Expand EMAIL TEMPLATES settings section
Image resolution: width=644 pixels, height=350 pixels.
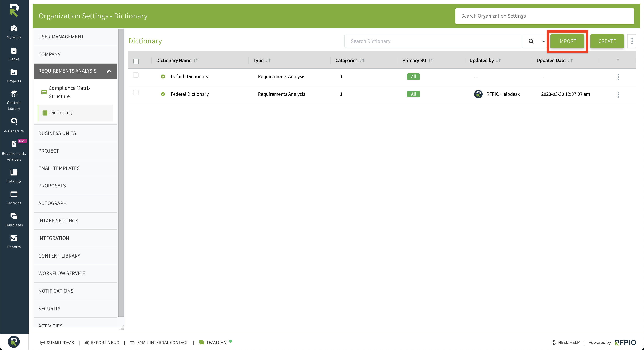click(x=75, y=168)
